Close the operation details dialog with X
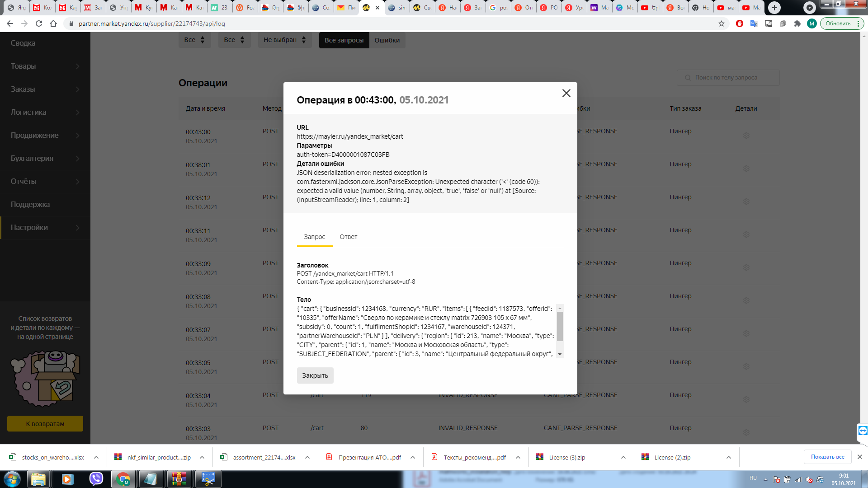Screen dimensions: 868x488 point(566,93)
